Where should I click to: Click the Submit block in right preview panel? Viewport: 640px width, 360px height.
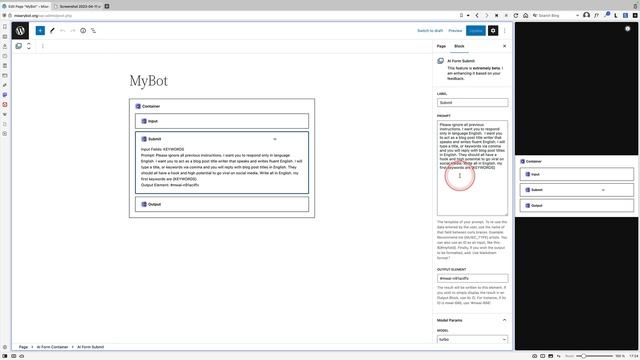pos(576,190)
